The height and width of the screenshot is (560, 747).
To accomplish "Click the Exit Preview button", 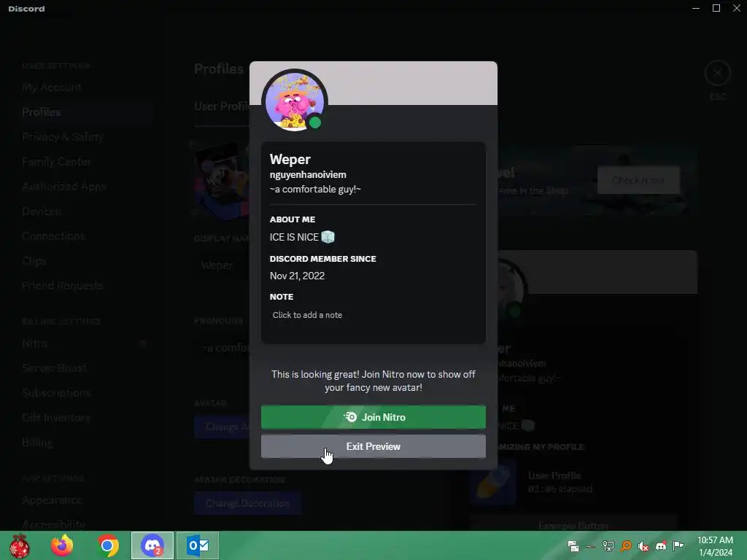I will click(x=373, y=446).
